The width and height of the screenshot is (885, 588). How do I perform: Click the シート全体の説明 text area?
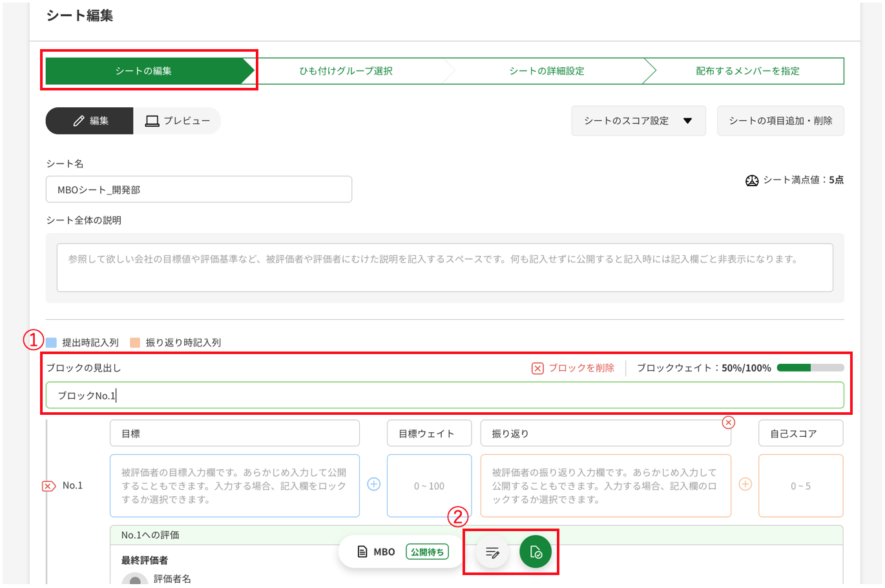pos(444,268)
